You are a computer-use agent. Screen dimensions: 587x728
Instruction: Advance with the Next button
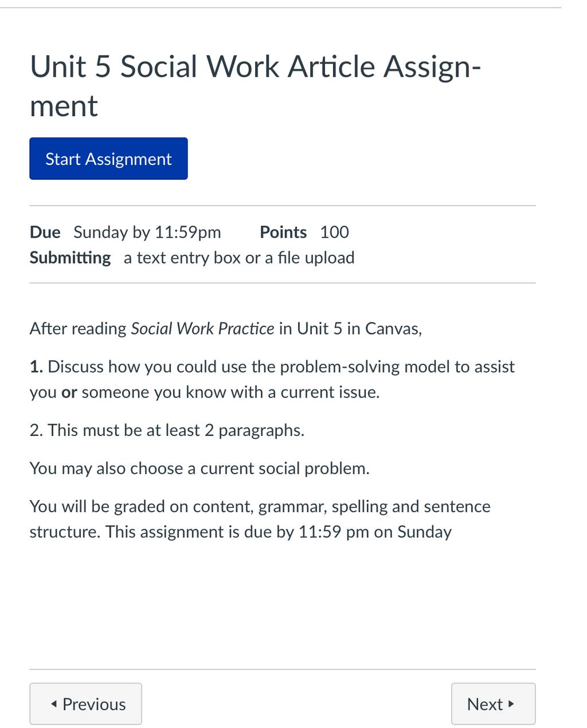[493, 703]
